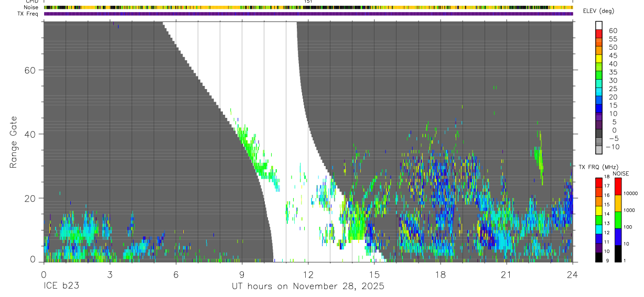The image size is (644, 297).
Task: Click the "TX Freq" row label
Action: [29, 14]
